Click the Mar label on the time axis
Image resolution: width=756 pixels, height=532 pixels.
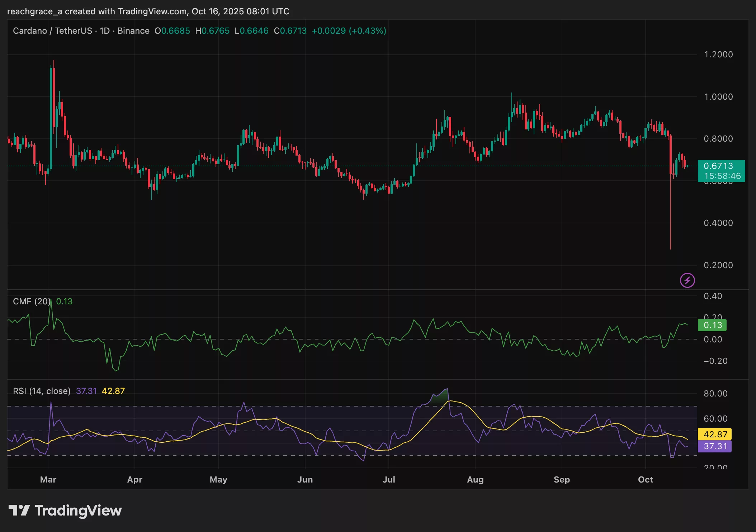click(x=48, y=479)
